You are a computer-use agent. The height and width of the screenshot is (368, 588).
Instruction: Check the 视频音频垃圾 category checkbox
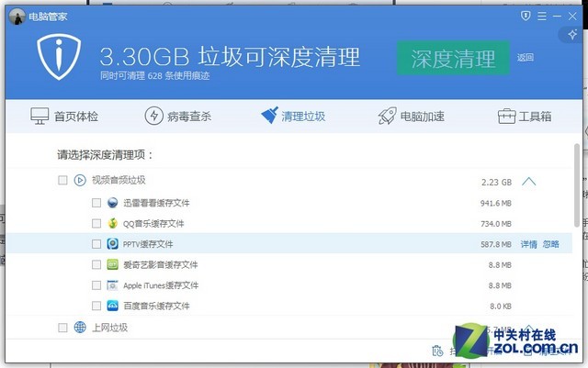point(62,181)
